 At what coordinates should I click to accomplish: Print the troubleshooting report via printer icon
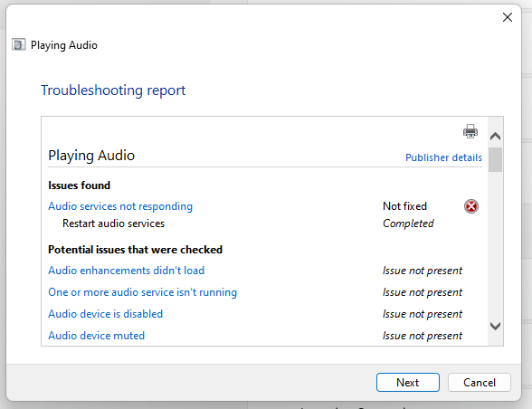[x=470, y=131]
